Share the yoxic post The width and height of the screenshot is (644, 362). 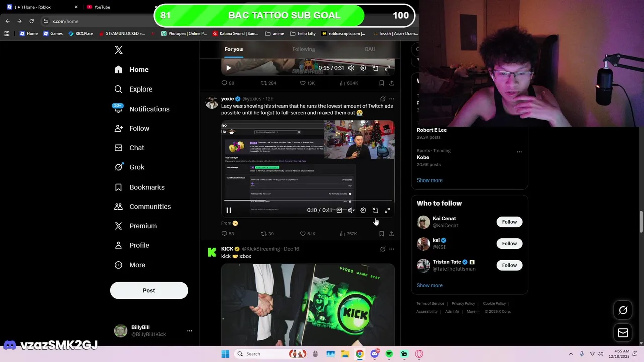(392, 234)
